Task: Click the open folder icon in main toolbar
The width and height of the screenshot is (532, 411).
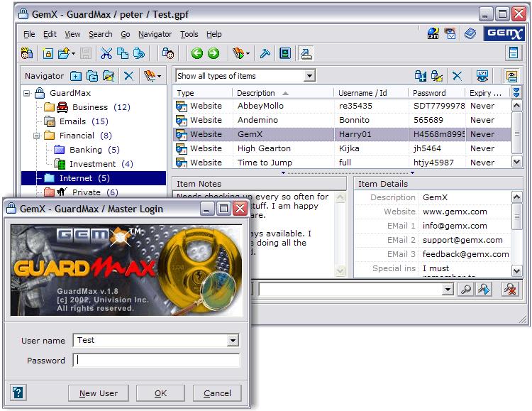Action: click(x=64, y=54)
